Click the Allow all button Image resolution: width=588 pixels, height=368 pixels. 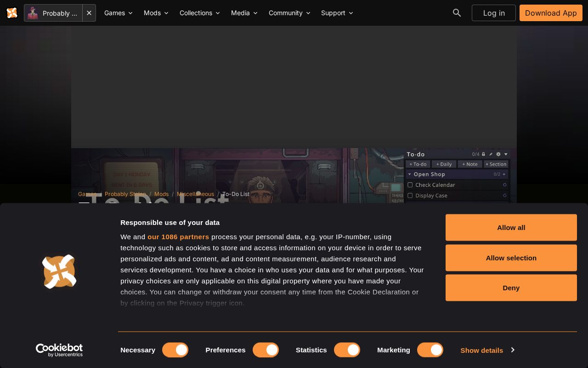511,227
